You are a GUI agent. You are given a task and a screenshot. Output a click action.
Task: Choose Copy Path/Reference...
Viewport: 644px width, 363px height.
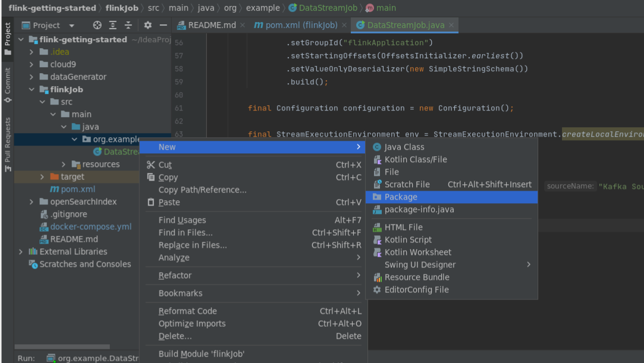[x=253, y=190]
